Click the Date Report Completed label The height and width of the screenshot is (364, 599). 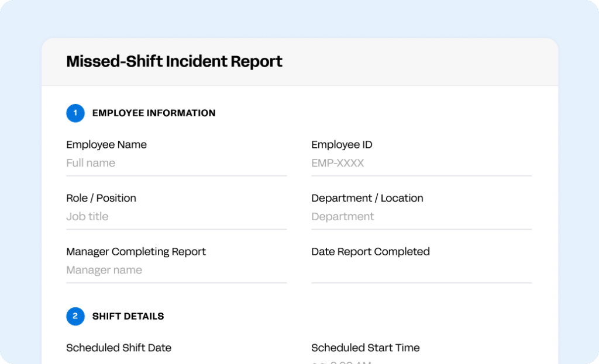tap(370, 251)
